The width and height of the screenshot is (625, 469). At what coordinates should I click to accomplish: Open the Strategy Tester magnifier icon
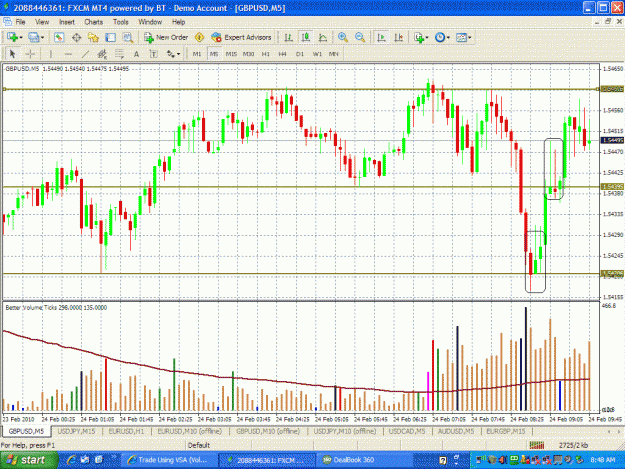(128, 37)
